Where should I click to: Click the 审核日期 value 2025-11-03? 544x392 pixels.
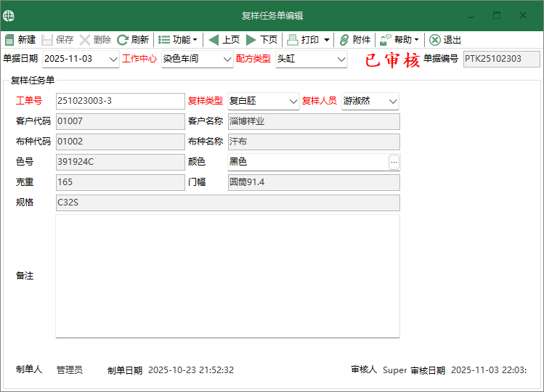tap(489, 370)
